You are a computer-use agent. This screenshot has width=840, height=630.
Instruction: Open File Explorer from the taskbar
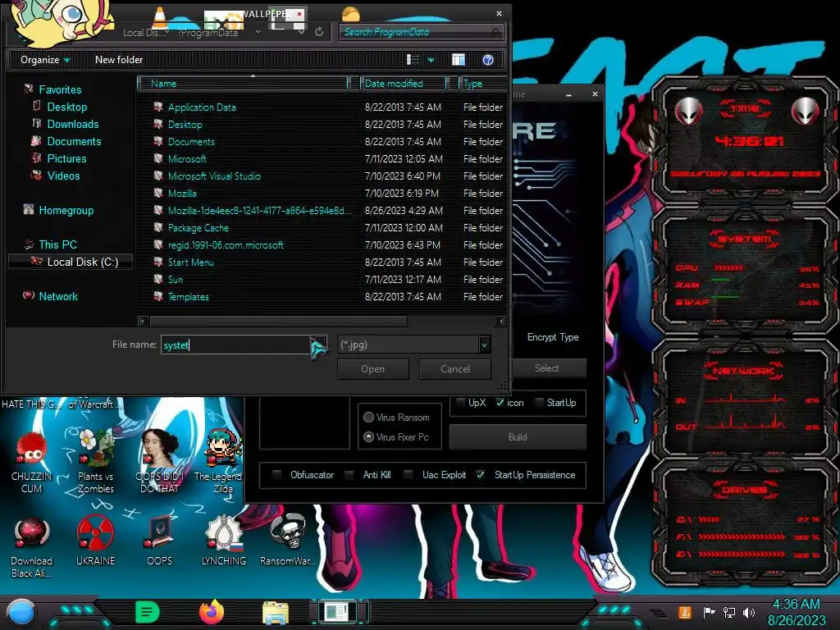point(276,613)
